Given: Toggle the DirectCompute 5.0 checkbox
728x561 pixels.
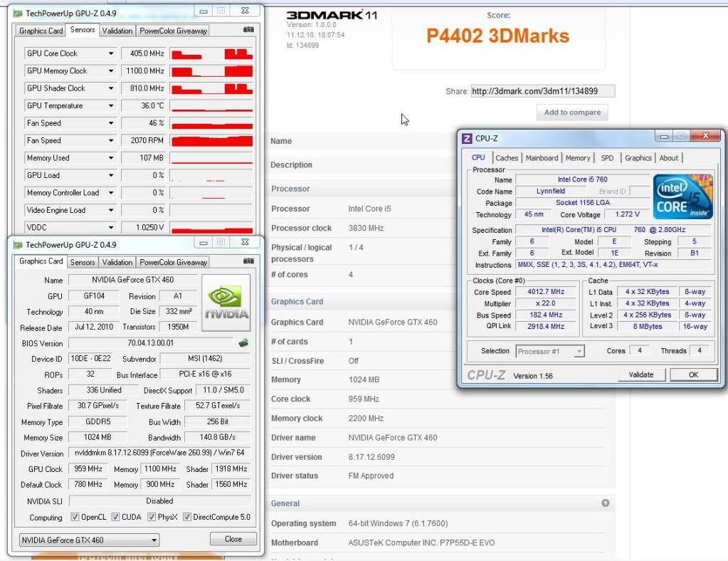Looking at the screenshot, I should pos(187,517).
